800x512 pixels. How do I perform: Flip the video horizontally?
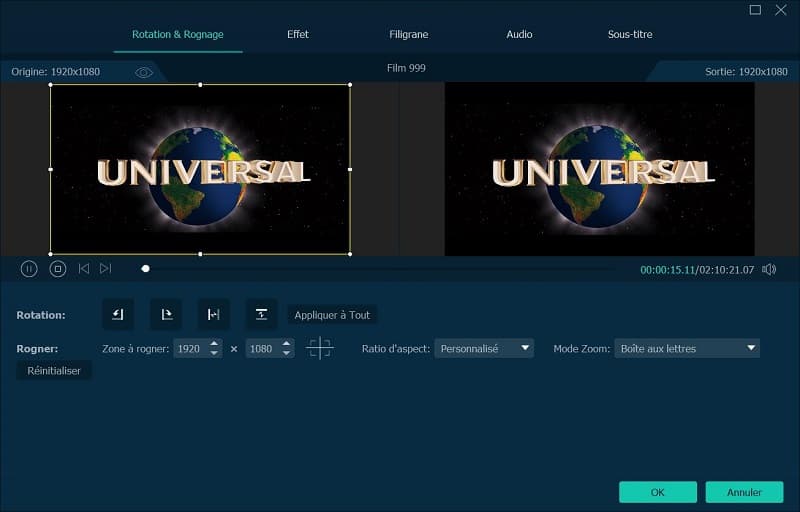coord(213,315)
